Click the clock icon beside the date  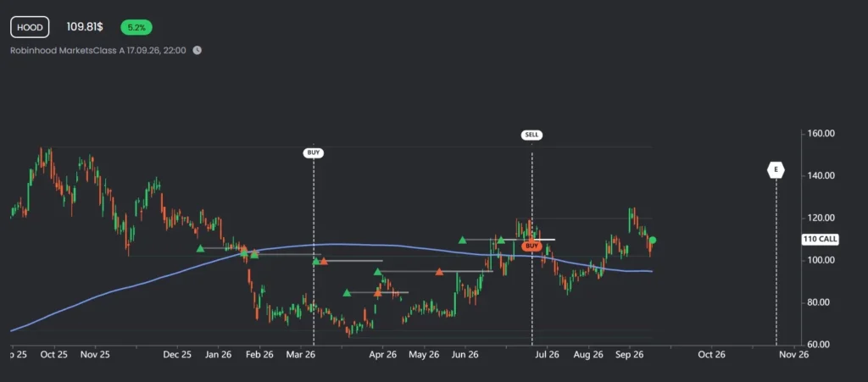(x=197, y=50)
